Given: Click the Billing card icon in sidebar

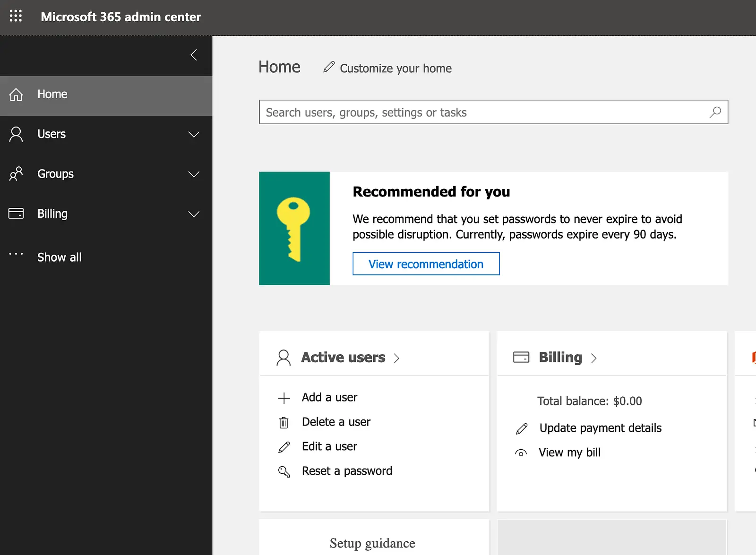Looking at the screenshot, I should coord(16,213).
